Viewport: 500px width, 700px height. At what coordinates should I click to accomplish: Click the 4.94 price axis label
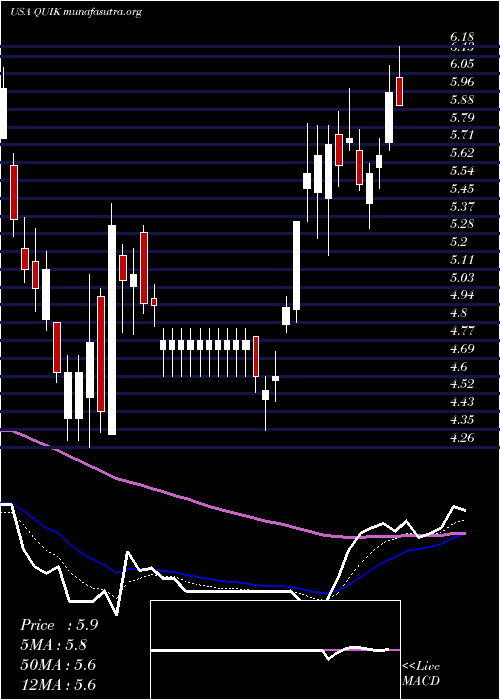[x=462, y=295]
